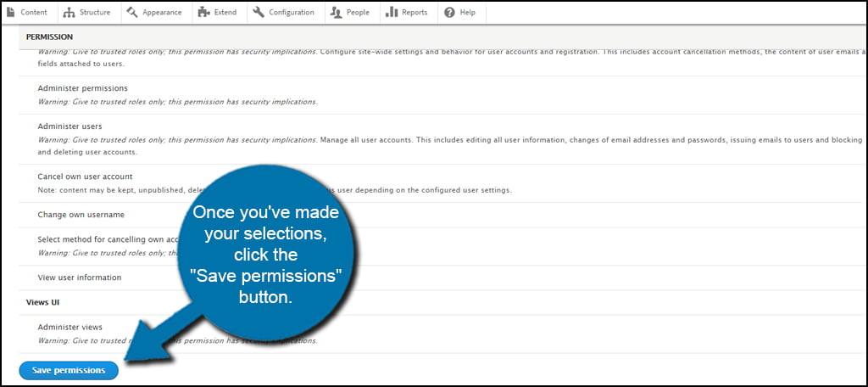Click the Reports bar chart icon

point(392,12)
